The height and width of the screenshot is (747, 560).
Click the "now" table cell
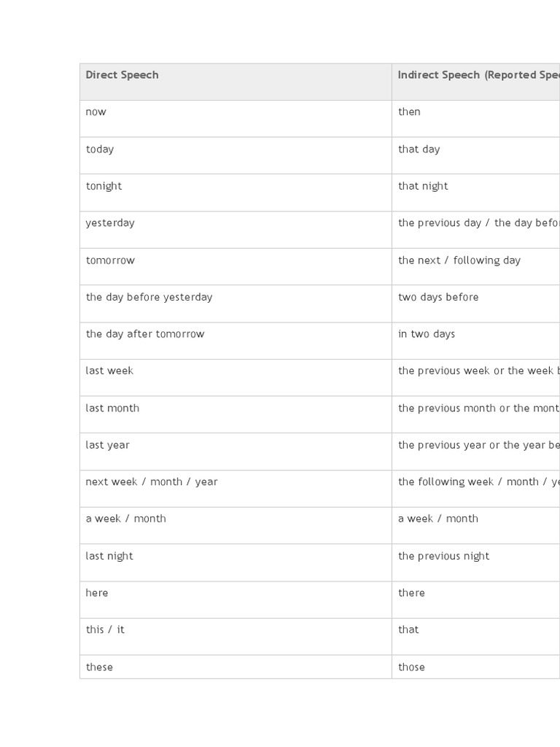click(96, 112)
